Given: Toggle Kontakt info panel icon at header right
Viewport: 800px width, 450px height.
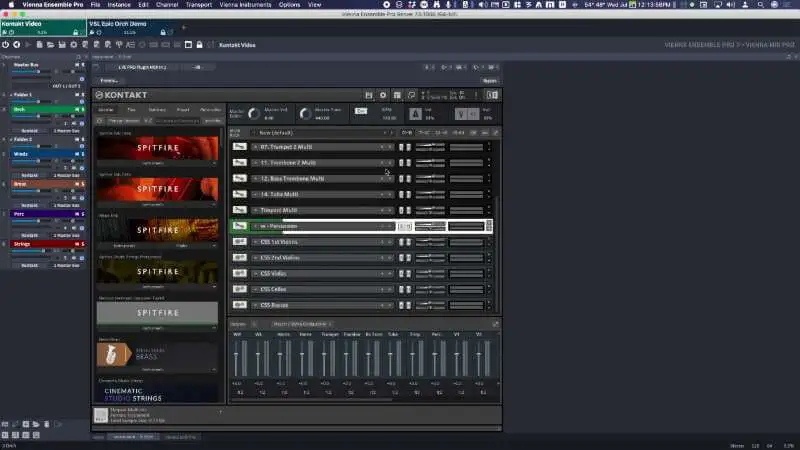Looking at the screenshot, I should pyautogui.click(x=492, y=95).
